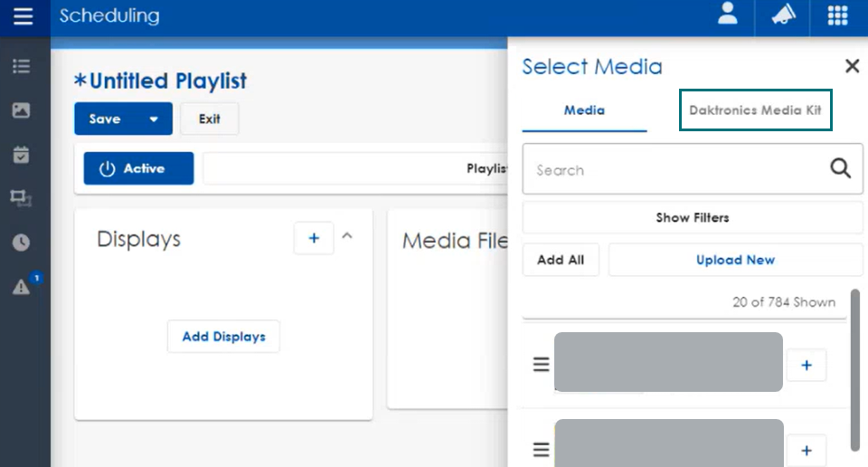Select the Media tab
868x467 pixels.
[584, 110]
